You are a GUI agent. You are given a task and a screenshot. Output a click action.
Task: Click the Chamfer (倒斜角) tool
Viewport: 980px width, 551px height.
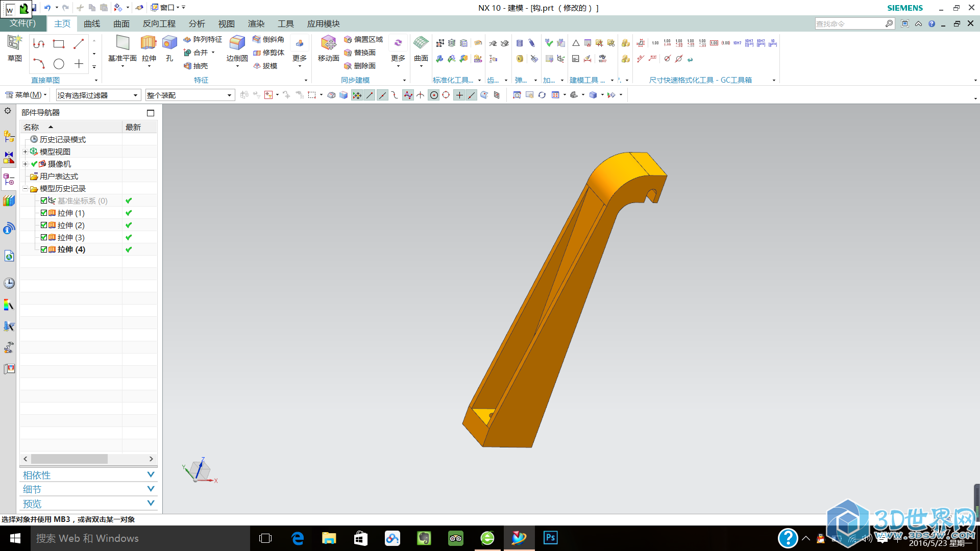(x=268, y=39)
